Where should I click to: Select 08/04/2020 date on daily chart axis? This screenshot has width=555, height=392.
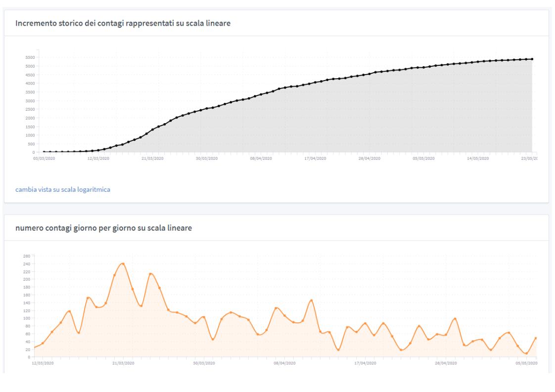[284, 363]
